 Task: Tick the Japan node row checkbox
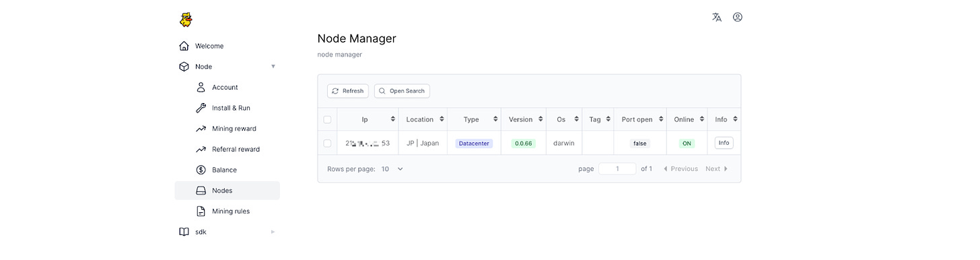(x=327, y=143)
